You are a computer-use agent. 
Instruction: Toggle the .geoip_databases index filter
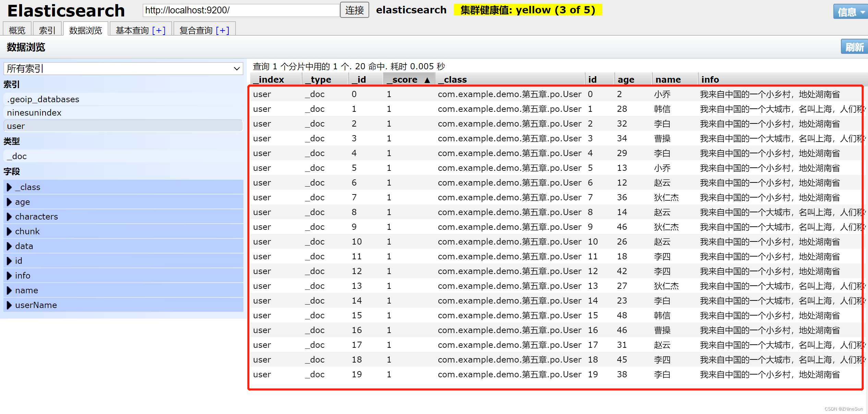(43, 99)
